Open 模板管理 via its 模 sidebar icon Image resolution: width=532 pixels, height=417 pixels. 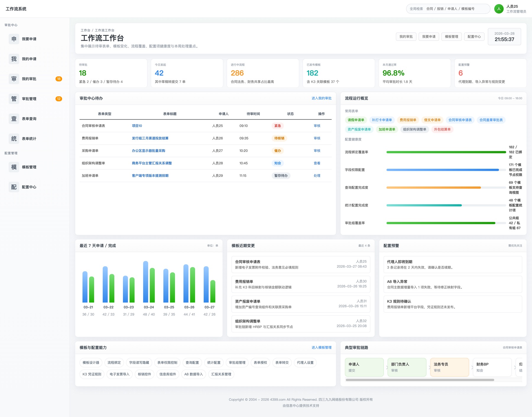pyautogui.click(x=14, y=167)
